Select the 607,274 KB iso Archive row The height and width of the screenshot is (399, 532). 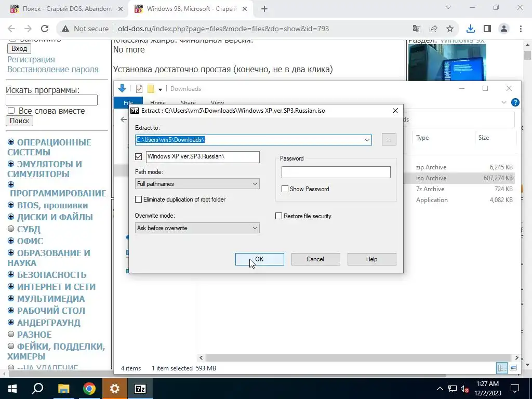pos(460,178)
